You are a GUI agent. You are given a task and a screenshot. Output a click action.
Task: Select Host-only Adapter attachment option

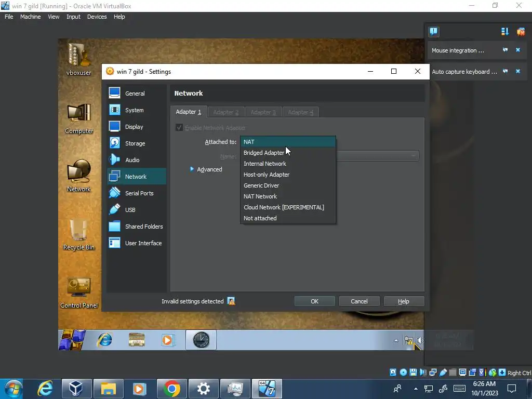pos(288,175)
